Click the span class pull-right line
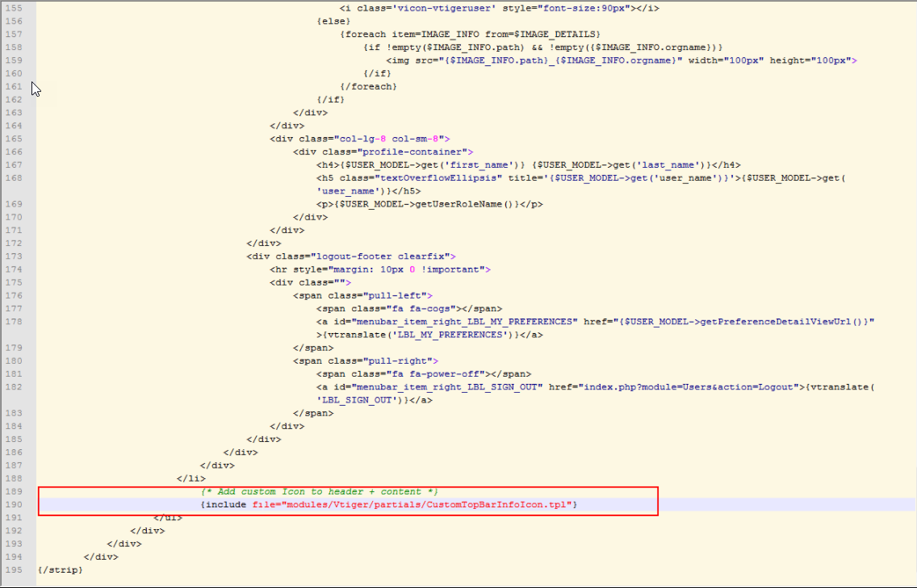 (x=366, y=361)
